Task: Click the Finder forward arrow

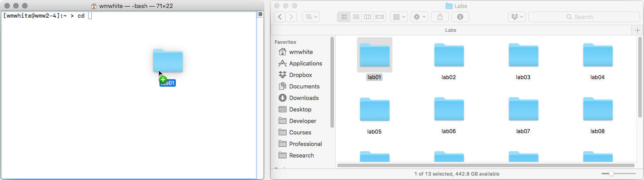Action: click(291, 17)
